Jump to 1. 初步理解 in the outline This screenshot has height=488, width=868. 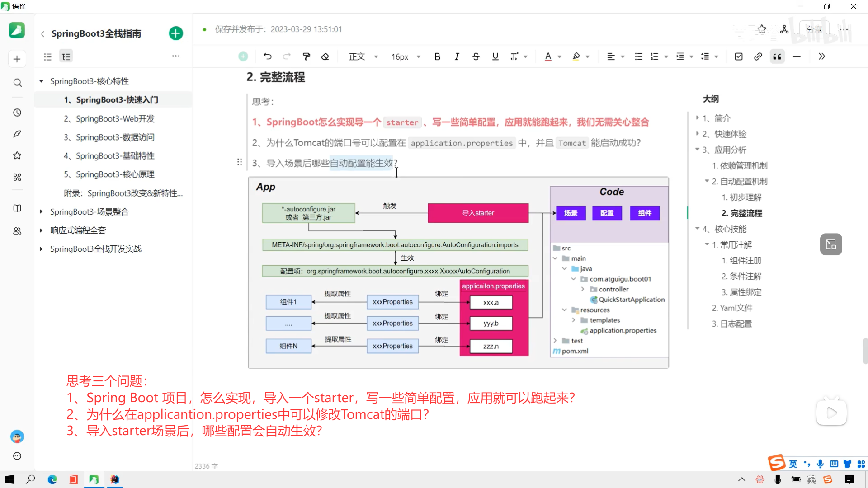click(741, 197)
